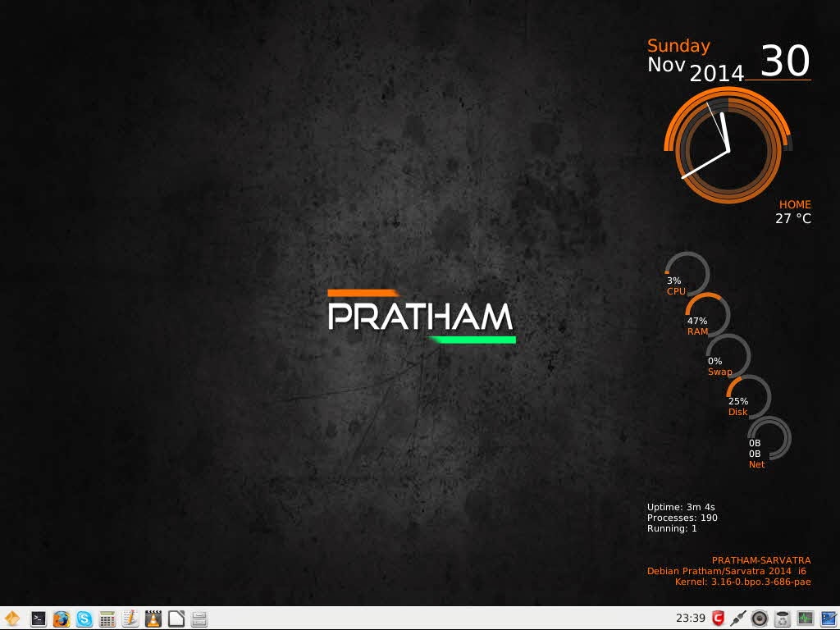Open Firefox web browser
Image resolution: width=840 pixels, height=630 pixels.
61,619
